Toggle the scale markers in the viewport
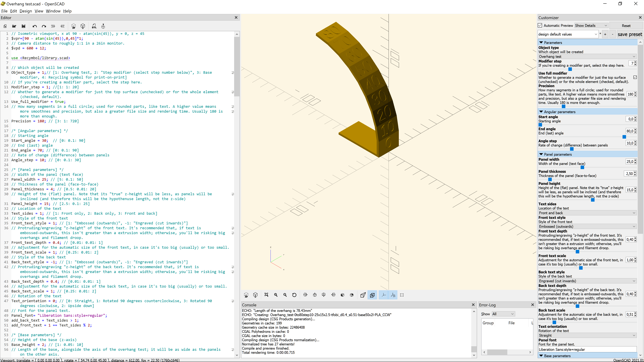Screen dimensions: 644x362 tap(393, 295)
